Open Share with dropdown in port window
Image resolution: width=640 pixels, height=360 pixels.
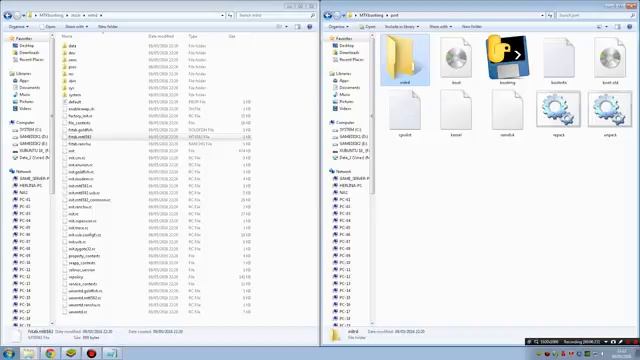pos(440,27)
